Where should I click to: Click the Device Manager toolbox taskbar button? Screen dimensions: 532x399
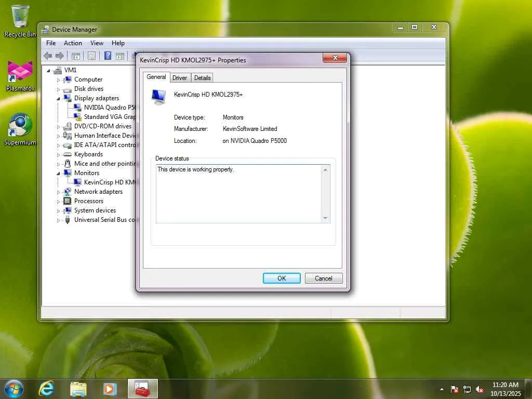[142, 389]
